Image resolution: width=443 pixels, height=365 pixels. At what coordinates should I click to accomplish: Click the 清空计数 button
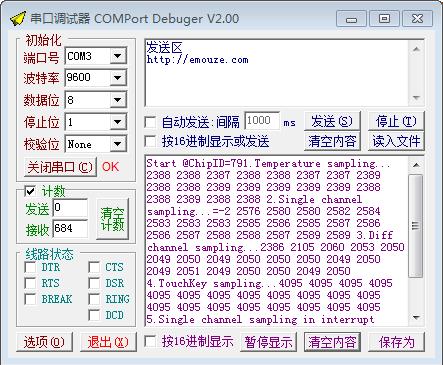(x=112, y=219)
